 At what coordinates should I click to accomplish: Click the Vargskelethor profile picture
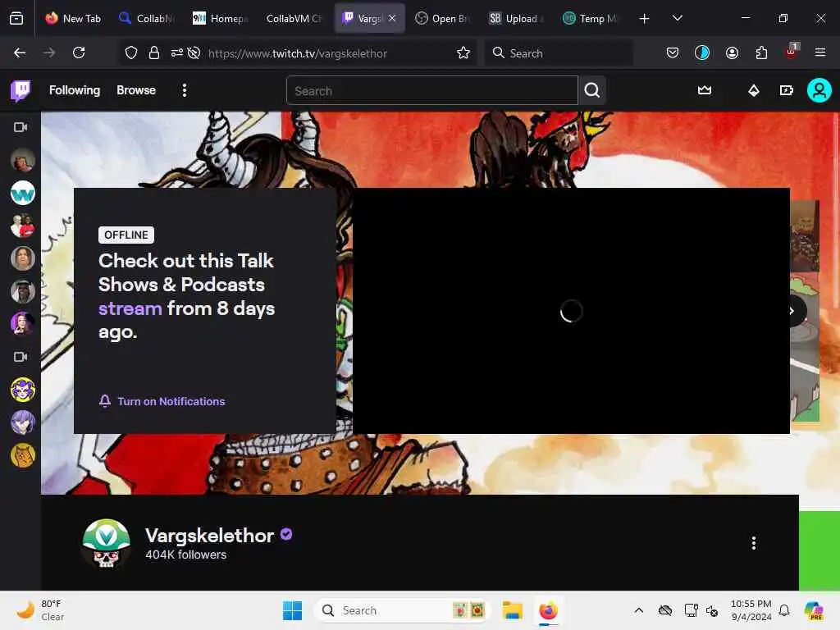click(x=106, y=543)
